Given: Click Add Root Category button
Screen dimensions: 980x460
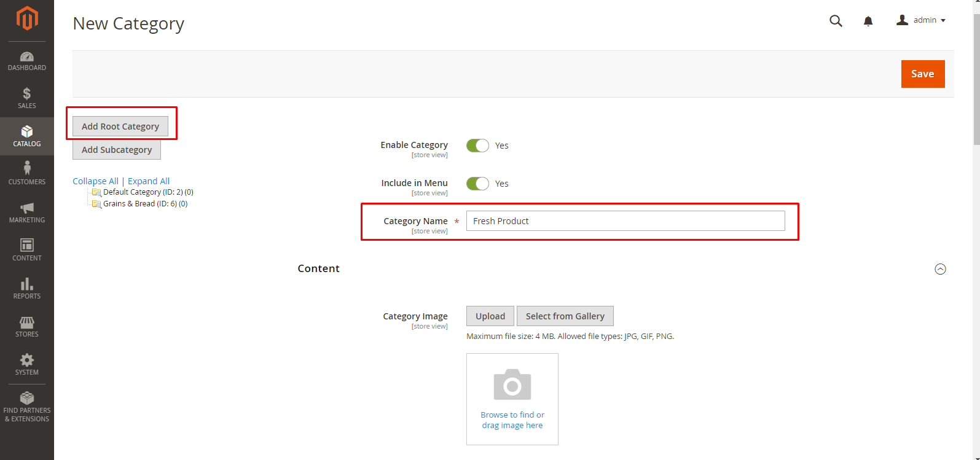Looking at the screenshot, I should click(120, 127).
